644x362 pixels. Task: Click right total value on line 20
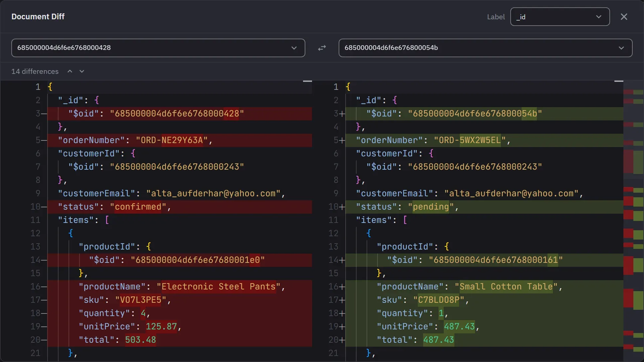(x=438, y=340)
